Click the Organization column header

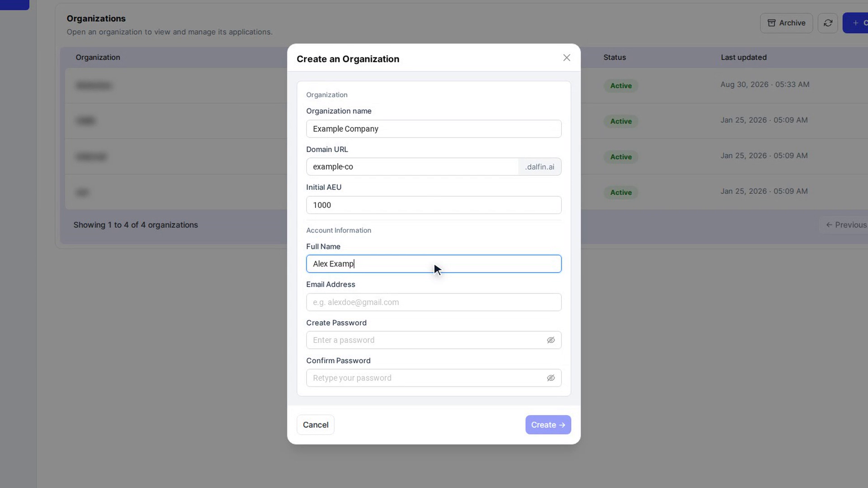click(98, 57)
